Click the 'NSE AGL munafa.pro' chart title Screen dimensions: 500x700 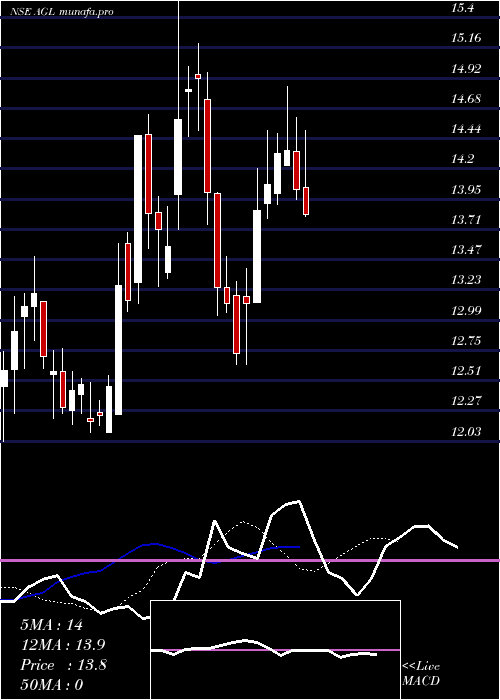(62, 12)
